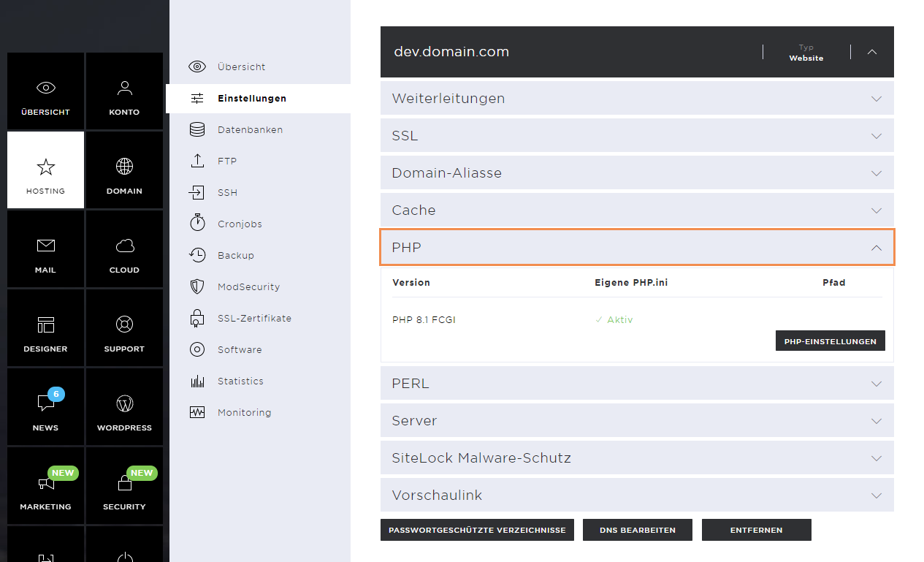Expand the Server section

[637, 421]
